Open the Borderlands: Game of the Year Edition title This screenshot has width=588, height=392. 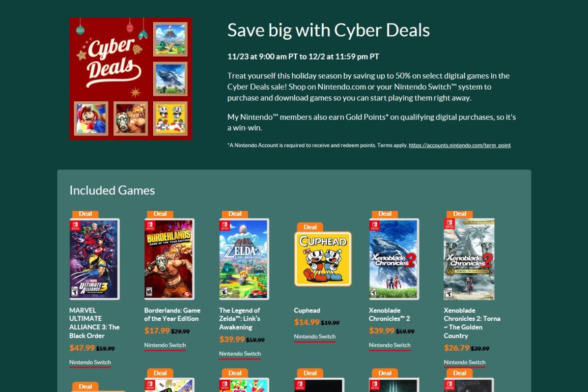[x=172, y=315]
